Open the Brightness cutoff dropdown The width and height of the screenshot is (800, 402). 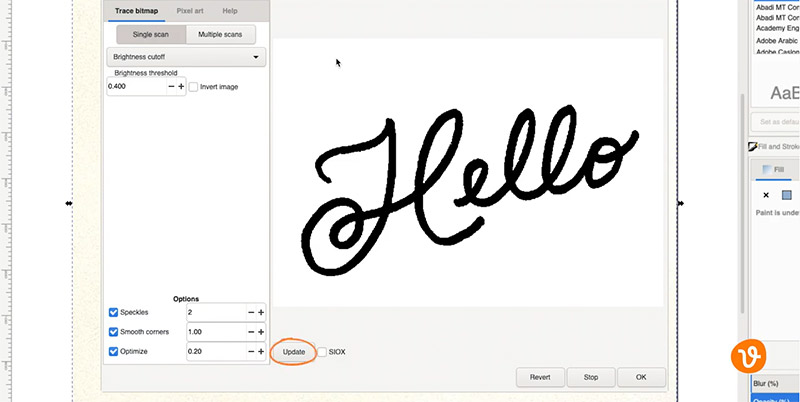click(186, 57)
